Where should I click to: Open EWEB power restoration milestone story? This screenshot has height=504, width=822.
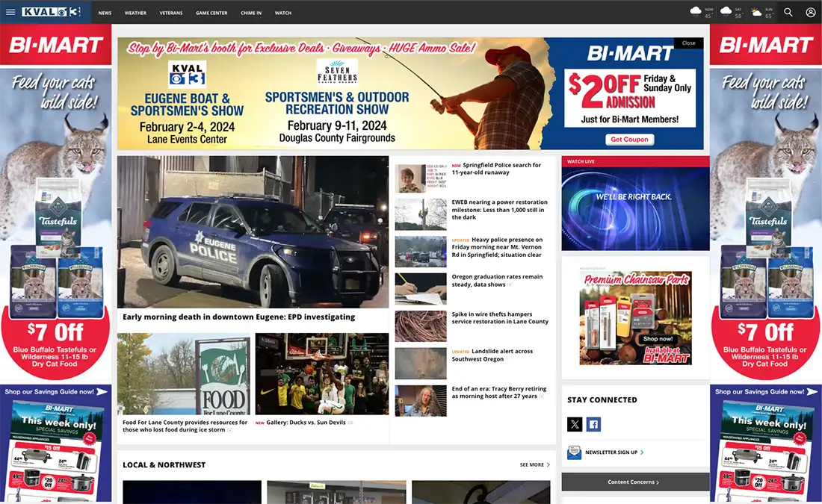pos(500,210)
